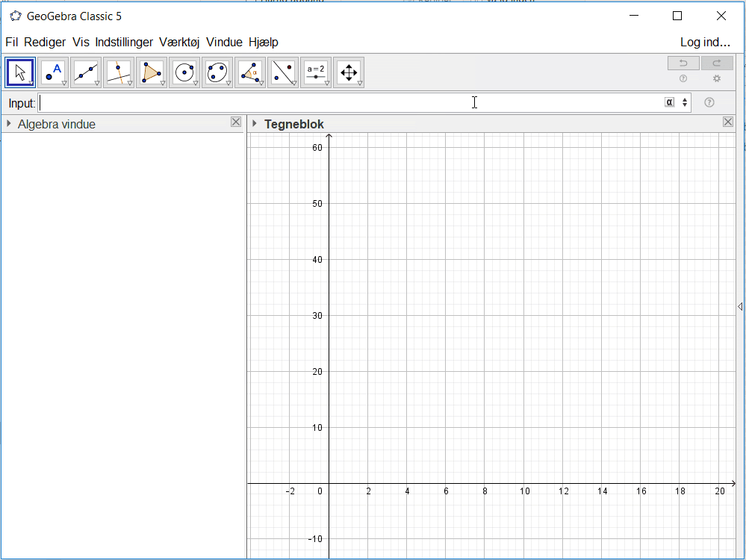Select the Point tool
This screenshot has width=746, height=560.
53,72
